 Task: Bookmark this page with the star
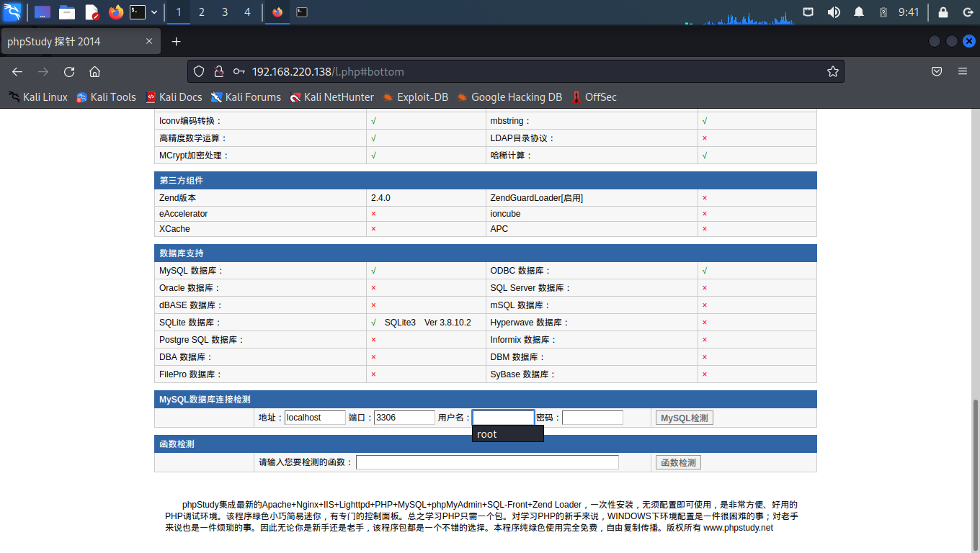pyautogui.click(x=833, y=71)
